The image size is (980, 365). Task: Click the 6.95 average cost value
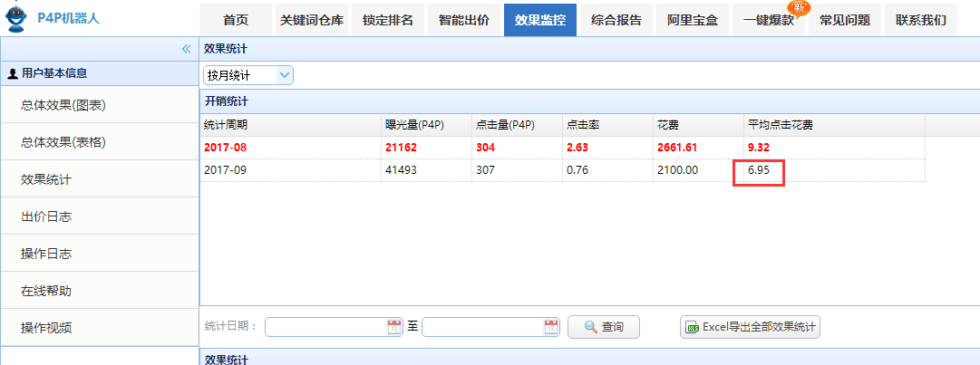[x=759, y=169]
